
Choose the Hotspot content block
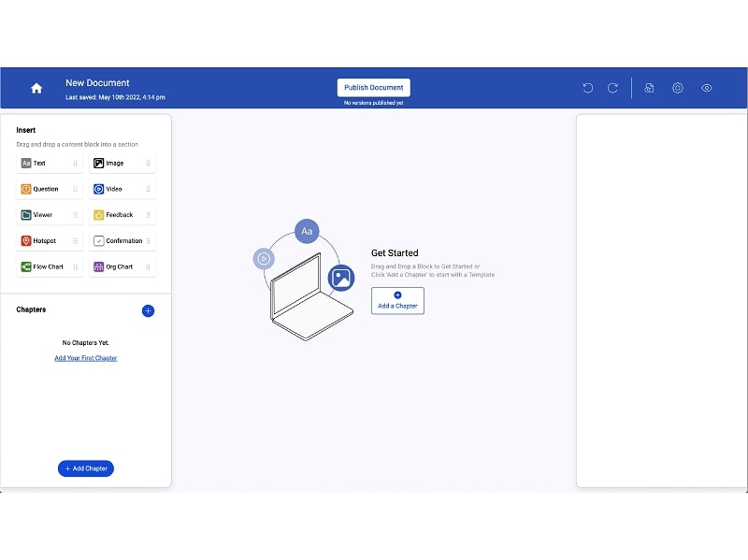pos(50,241)
